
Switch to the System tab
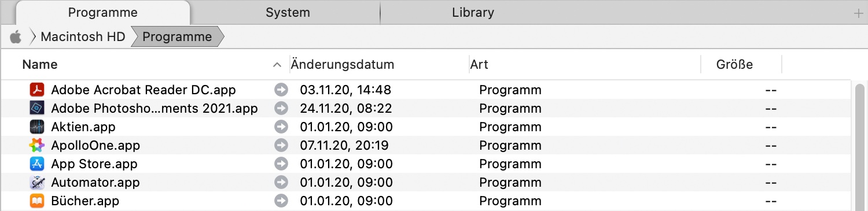(x=288, y=12)
